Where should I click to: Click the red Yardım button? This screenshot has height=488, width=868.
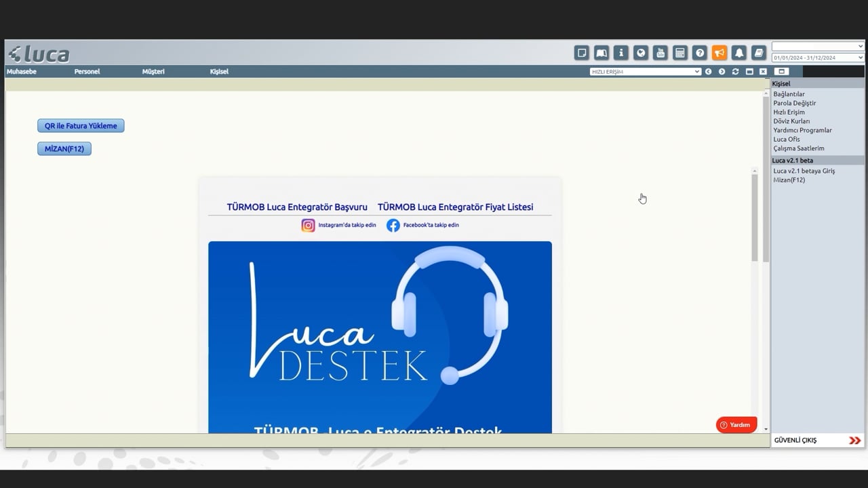[x=736, y=425]
